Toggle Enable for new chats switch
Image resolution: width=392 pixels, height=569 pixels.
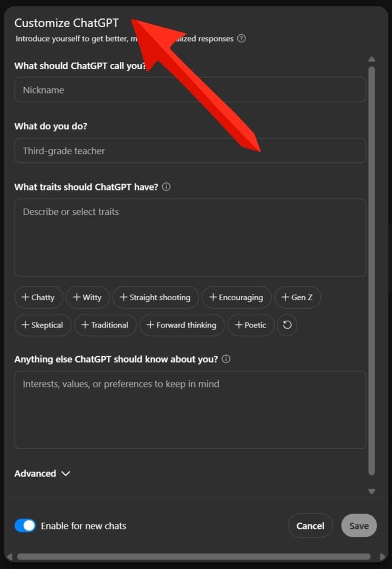pyautogui.click(x=25, y=525)
